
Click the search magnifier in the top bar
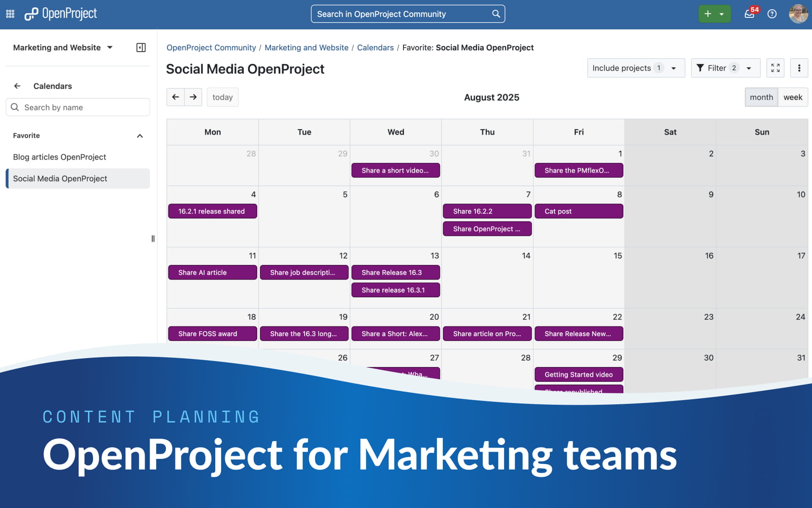495,14
